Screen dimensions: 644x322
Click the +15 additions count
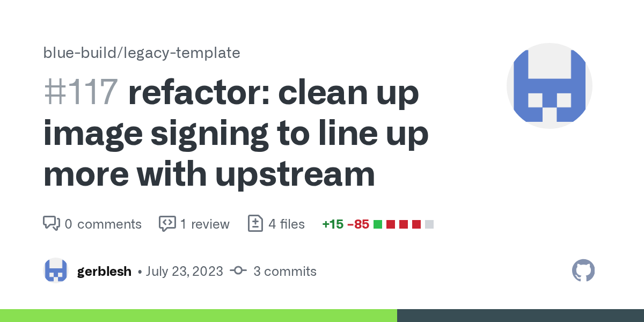click(333, 224)
